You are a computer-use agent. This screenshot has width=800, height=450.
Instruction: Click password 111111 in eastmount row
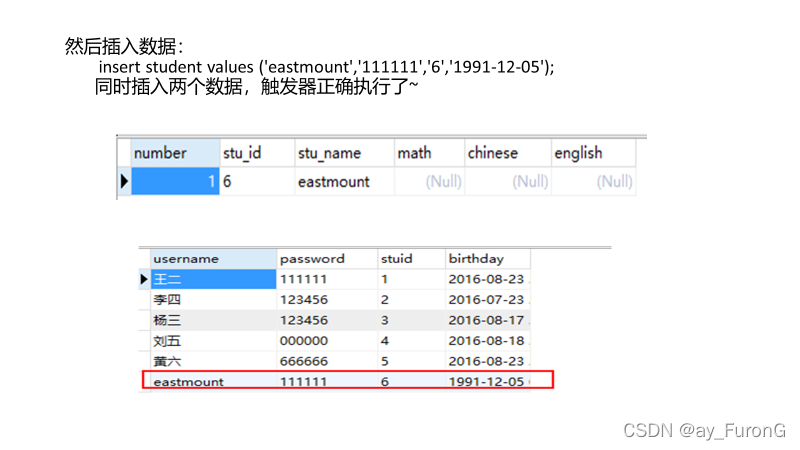point(327,381)
